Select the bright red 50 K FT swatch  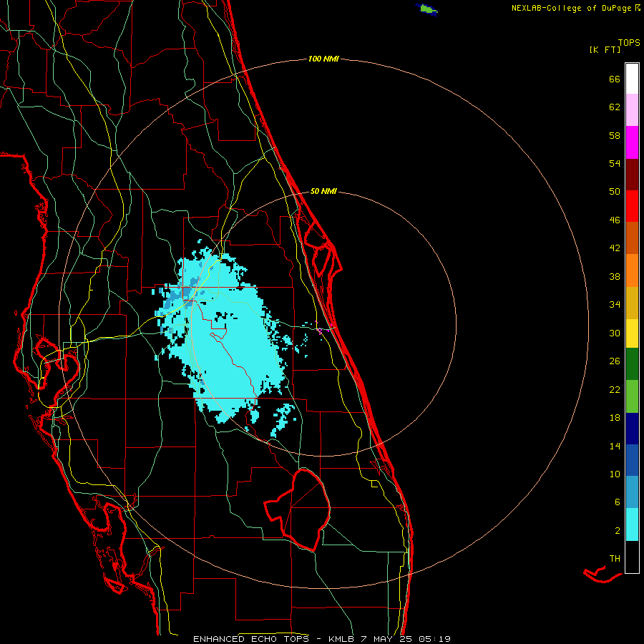[632, 206]
